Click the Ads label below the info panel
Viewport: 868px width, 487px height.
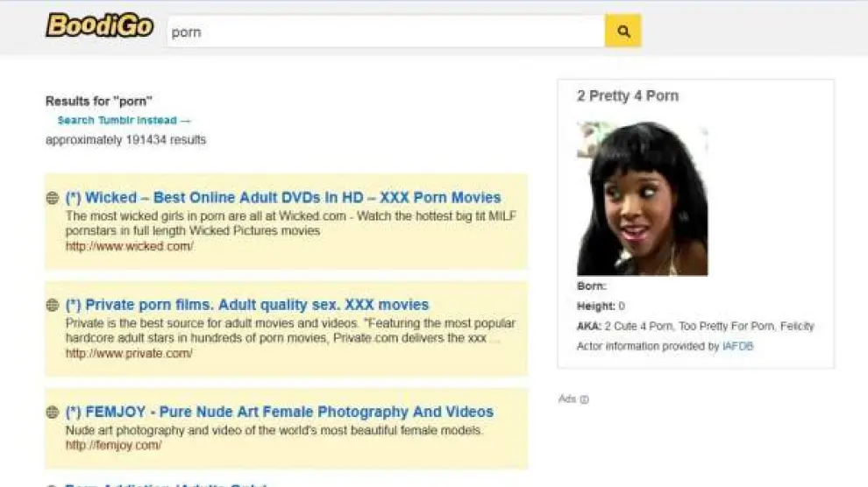click(567, 399)
